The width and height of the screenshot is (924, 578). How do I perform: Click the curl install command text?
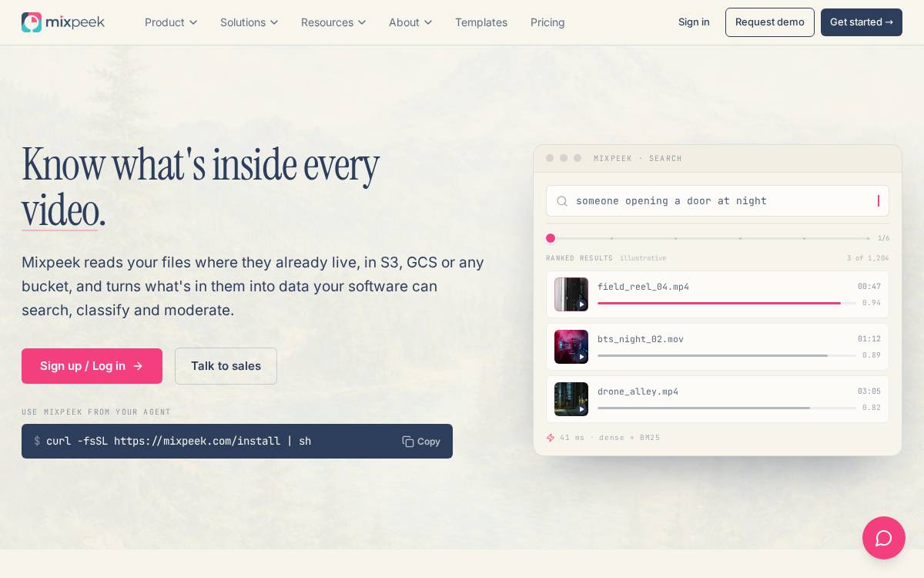pyautogui.click(x=179, y=442)
